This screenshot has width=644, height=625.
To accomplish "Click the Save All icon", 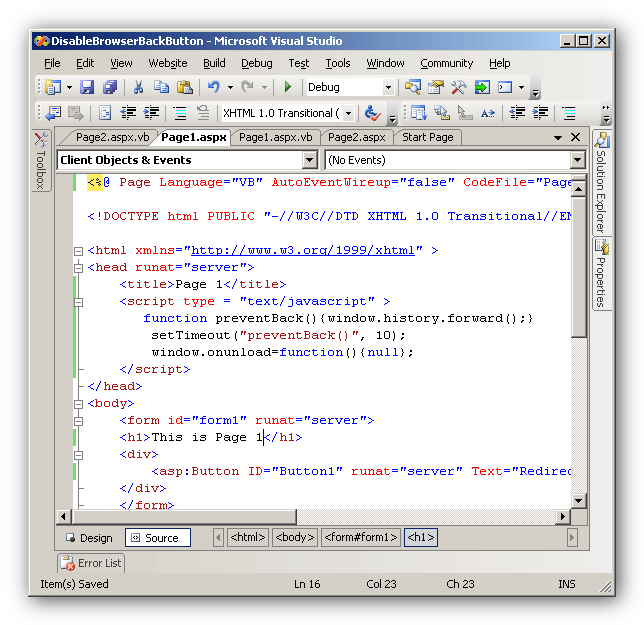I will [x=109, y=88].
